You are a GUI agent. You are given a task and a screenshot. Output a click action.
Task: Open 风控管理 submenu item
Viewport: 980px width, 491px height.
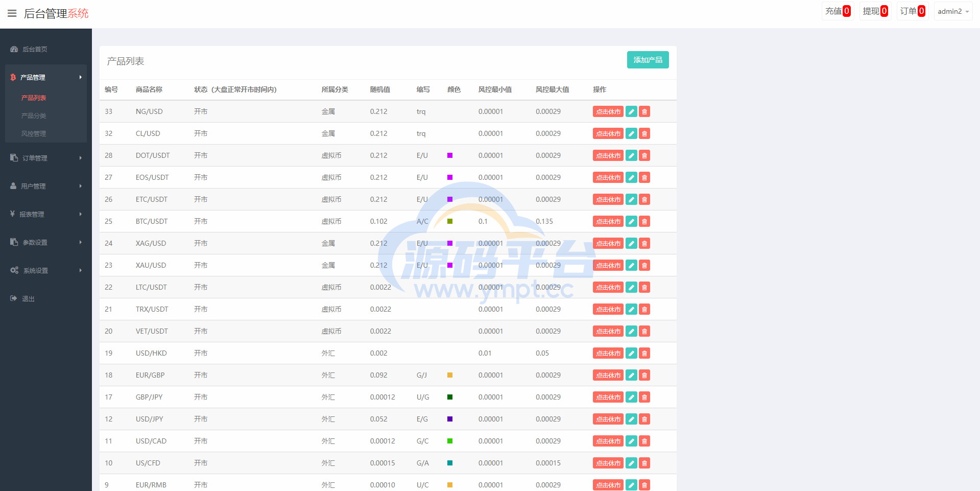34,133
